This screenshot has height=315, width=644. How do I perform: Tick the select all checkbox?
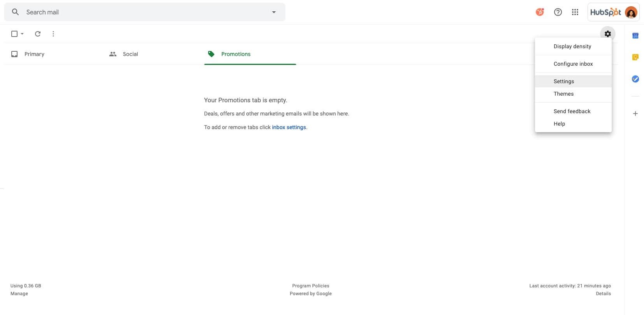pos(14,34)
